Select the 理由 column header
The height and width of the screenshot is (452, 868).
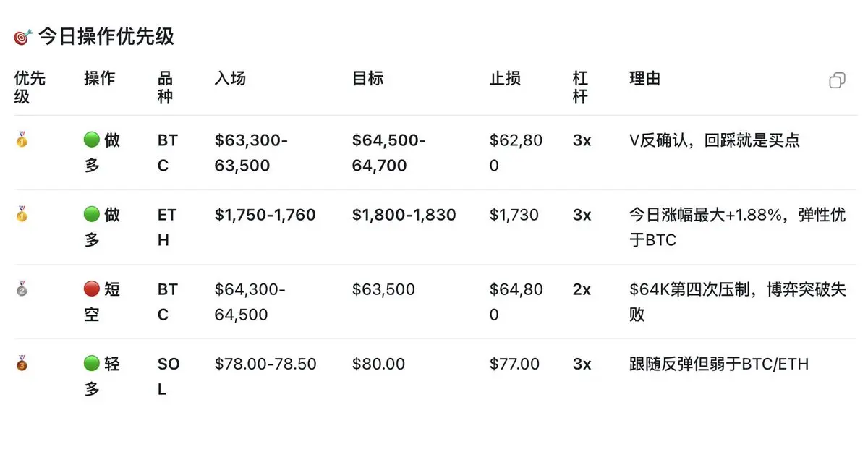click(x=645, y=78)
